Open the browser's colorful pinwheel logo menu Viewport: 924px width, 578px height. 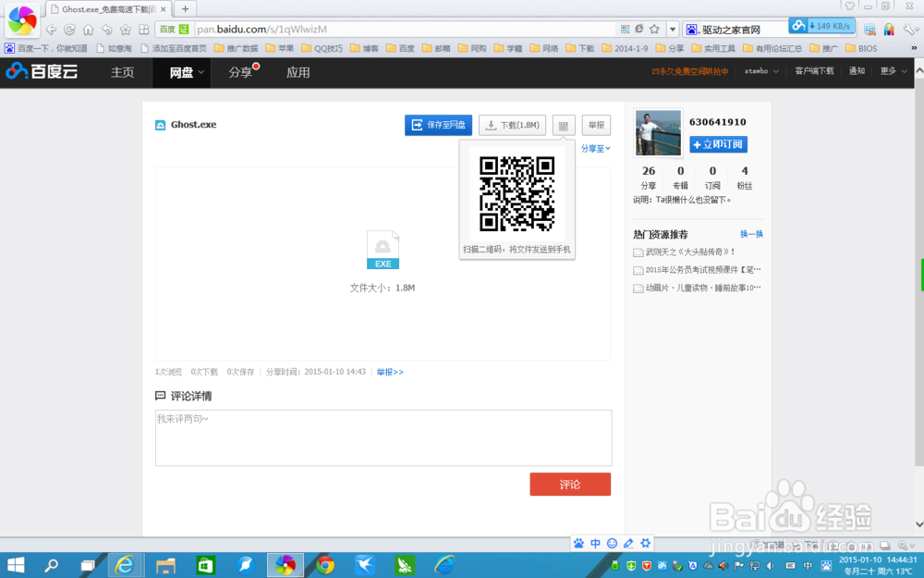pos(22,20)
